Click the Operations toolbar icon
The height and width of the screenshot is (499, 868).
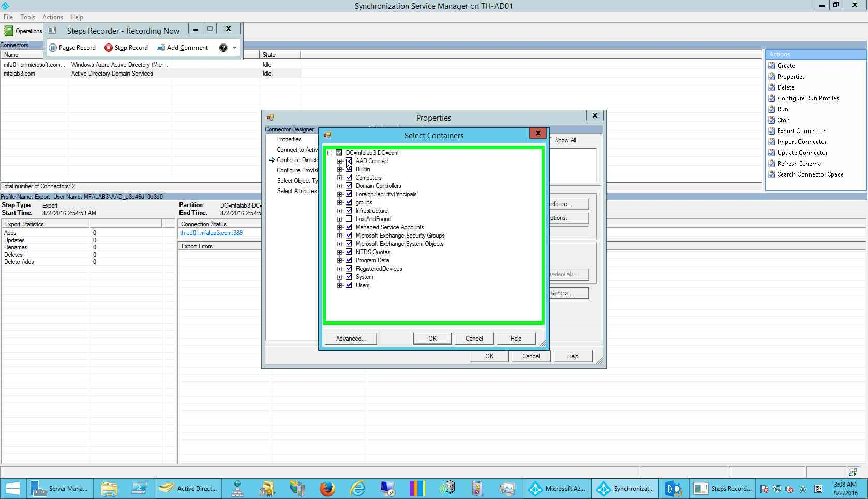click(9, 31)
